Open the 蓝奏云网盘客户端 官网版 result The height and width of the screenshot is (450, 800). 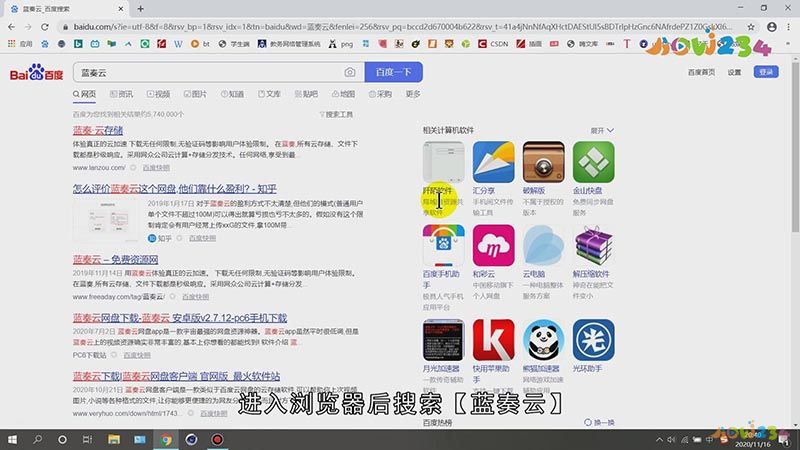(x=177, y=376)
